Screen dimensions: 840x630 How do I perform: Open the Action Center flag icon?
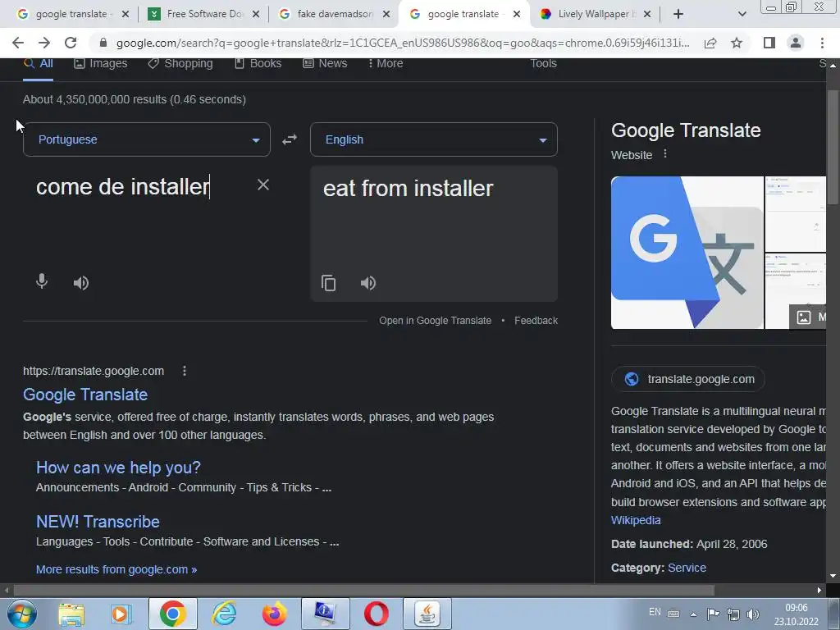pyautogui.click(x=713, y=614)
